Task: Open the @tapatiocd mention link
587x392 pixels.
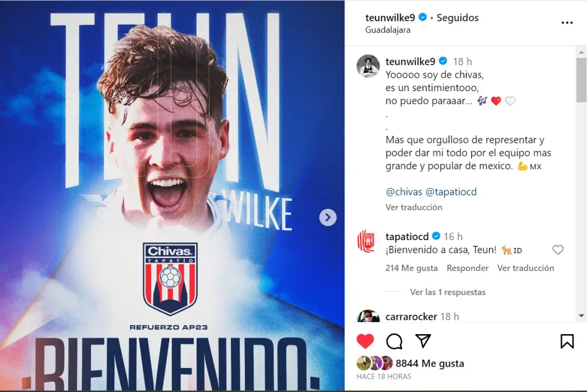Action: pos(451,191)
